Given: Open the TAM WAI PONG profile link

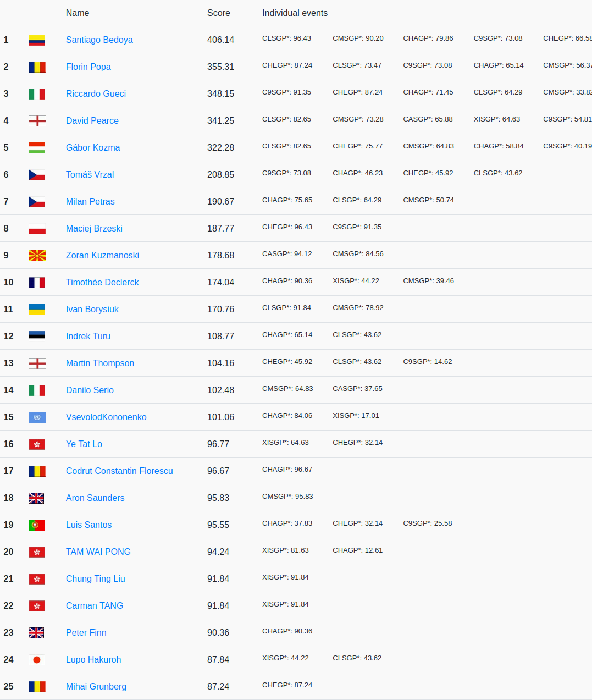Looking at the screenshot, I should point(98,552).
